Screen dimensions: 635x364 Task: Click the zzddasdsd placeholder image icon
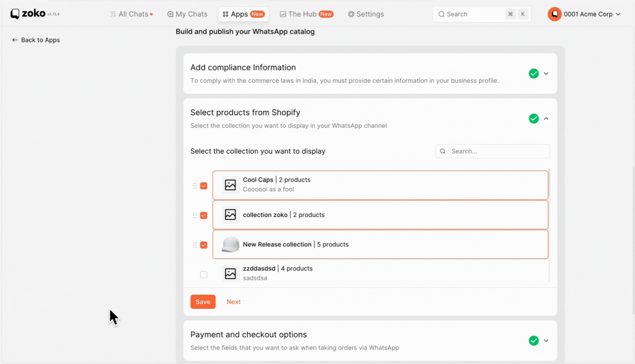pyautogui.click(x=230, y=273)
